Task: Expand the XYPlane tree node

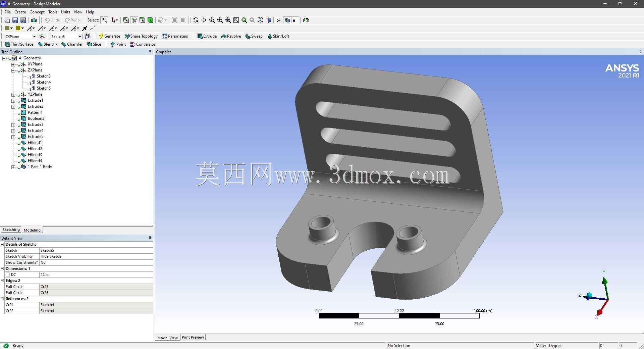Action: 13,64
